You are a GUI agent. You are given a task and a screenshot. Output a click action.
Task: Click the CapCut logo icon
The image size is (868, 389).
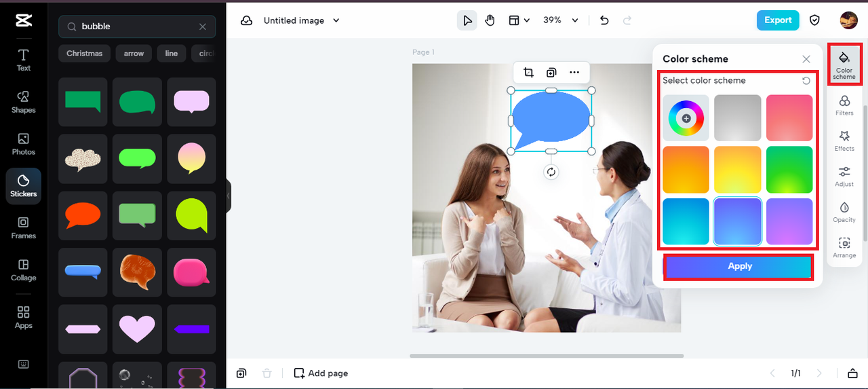coord(24,20)
